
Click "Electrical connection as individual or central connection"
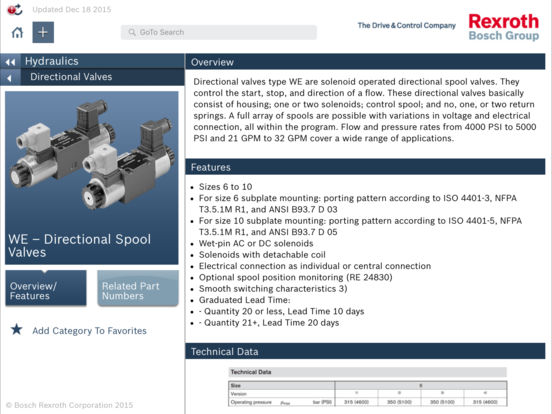tap(315, 266)
